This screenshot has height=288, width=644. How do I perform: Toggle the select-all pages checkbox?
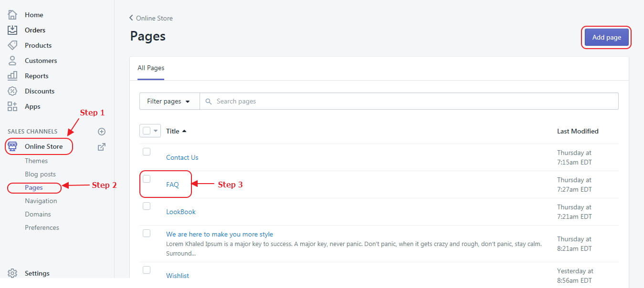[x=147, y=131]
